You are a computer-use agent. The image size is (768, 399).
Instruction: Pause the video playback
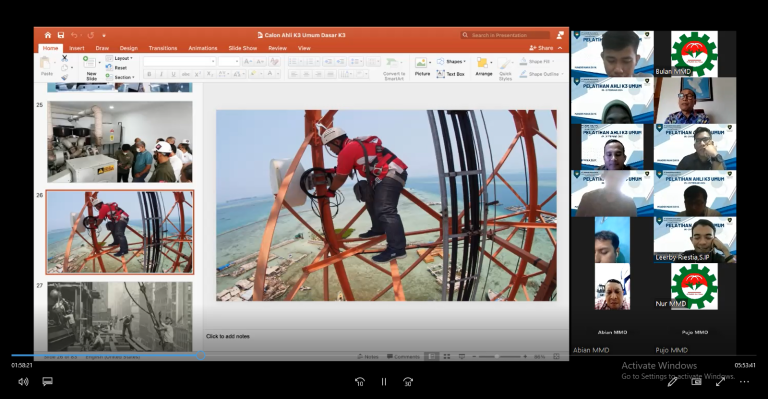pyautogui.click(x=384, y=382)
